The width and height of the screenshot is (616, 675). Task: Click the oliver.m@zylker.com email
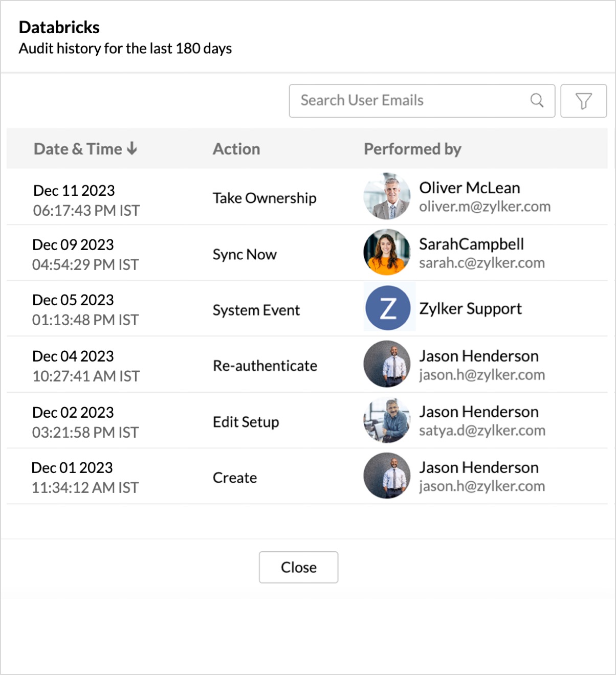(485, 207)
